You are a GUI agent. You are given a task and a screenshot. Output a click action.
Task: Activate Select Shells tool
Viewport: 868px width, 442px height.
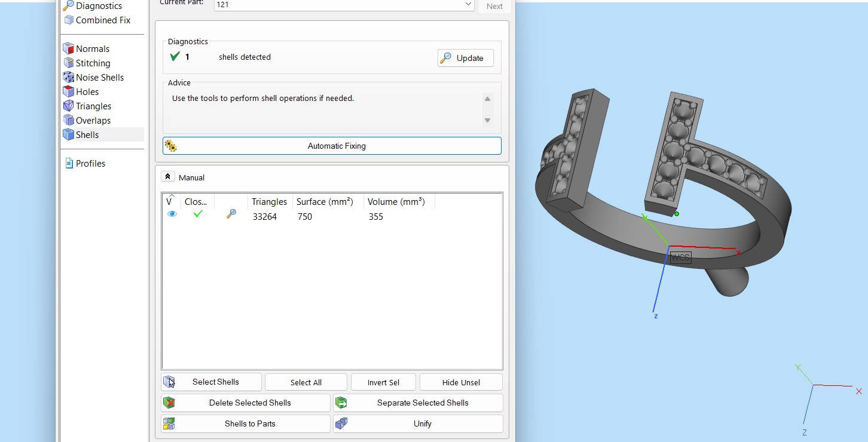pyautogui.click(x=212, y=382)
